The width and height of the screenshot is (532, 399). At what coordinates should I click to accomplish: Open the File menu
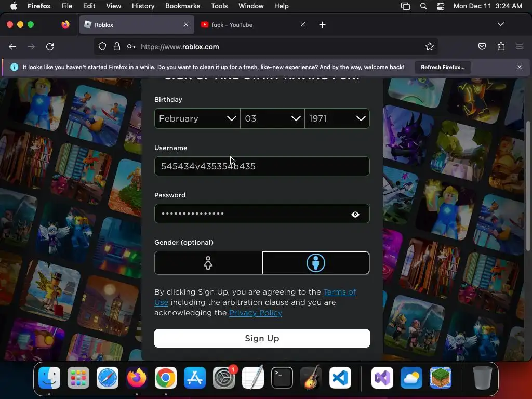pyautogui.click(x=67, y=6)
